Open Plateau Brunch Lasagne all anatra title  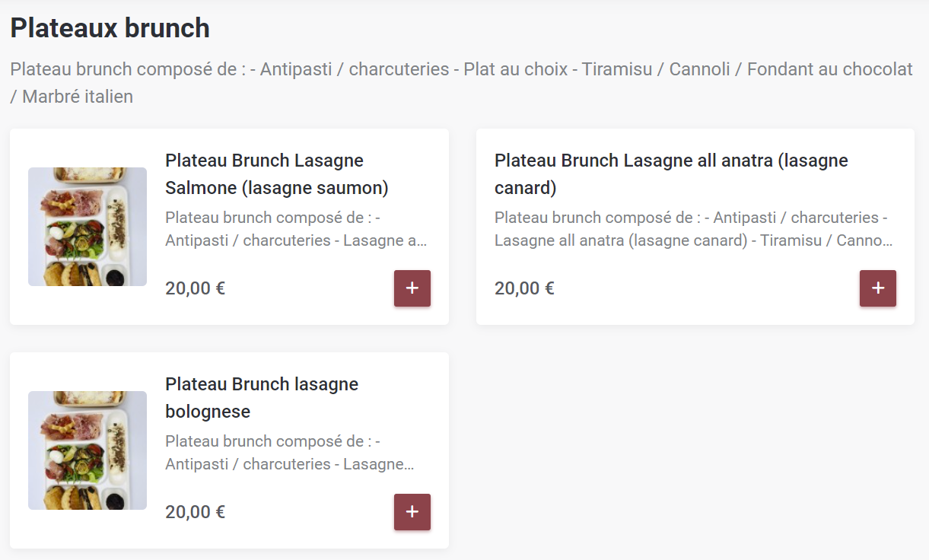(x=670, y=174)
